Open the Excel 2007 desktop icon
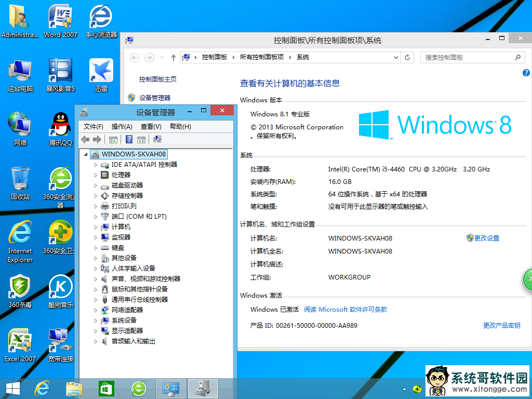 [20, 345]
